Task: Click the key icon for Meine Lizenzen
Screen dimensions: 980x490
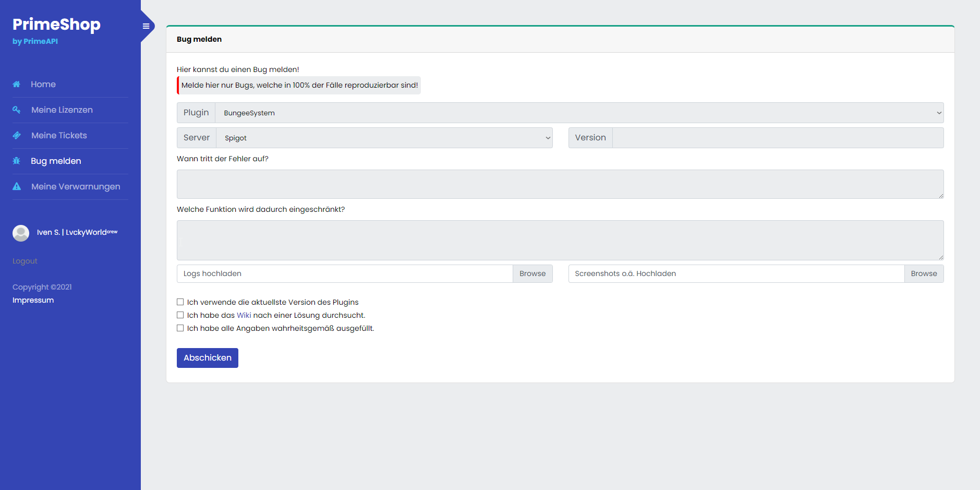Action: tap(17, 110)
